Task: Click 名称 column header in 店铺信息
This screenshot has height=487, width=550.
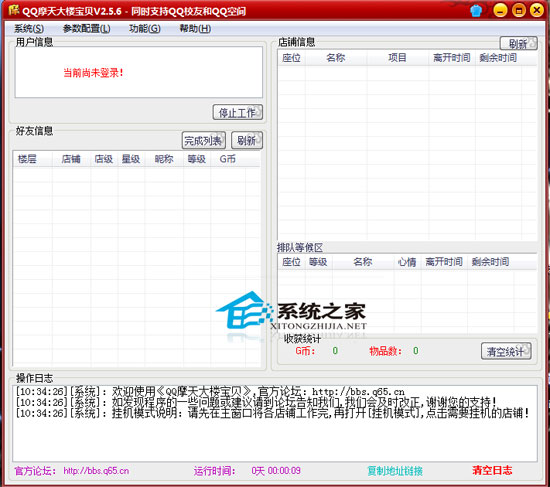Action: [x=336, y=58]
